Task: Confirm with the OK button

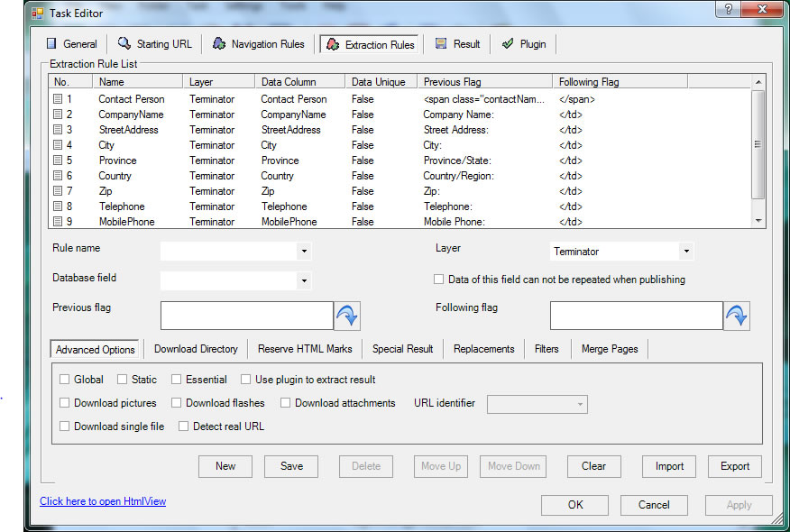Action: click(574, 505)
